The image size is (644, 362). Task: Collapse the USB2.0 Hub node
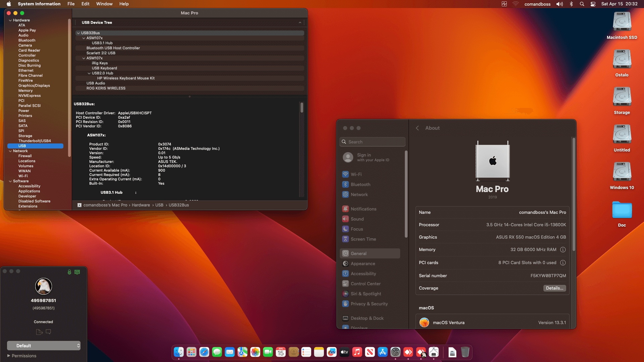coord(89,73)
